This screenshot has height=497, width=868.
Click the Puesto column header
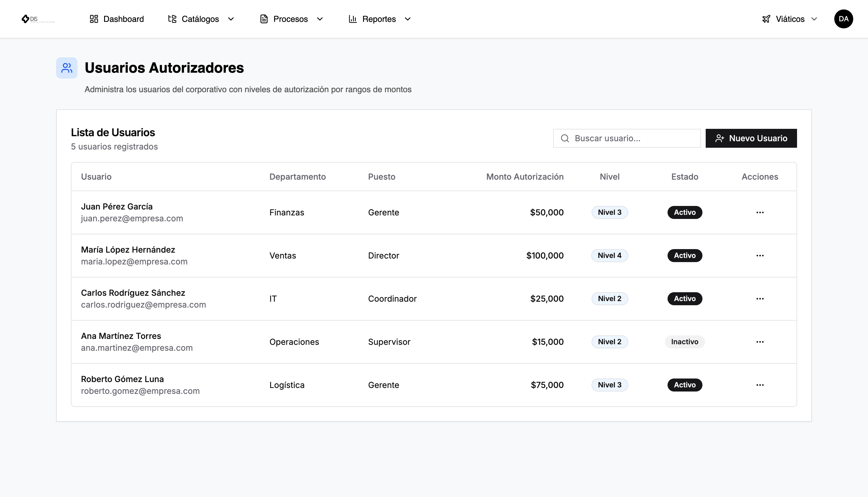[381, 176]
